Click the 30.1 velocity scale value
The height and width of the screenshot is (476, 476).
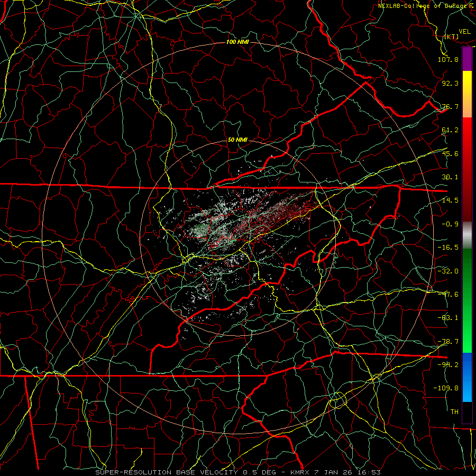450,177
